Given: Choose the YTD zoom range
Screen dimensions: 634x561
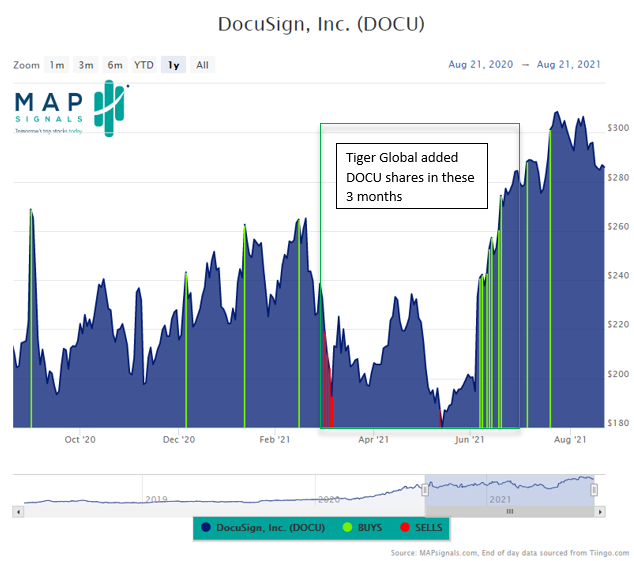Looking at the screenshot, I should [144, 65].
